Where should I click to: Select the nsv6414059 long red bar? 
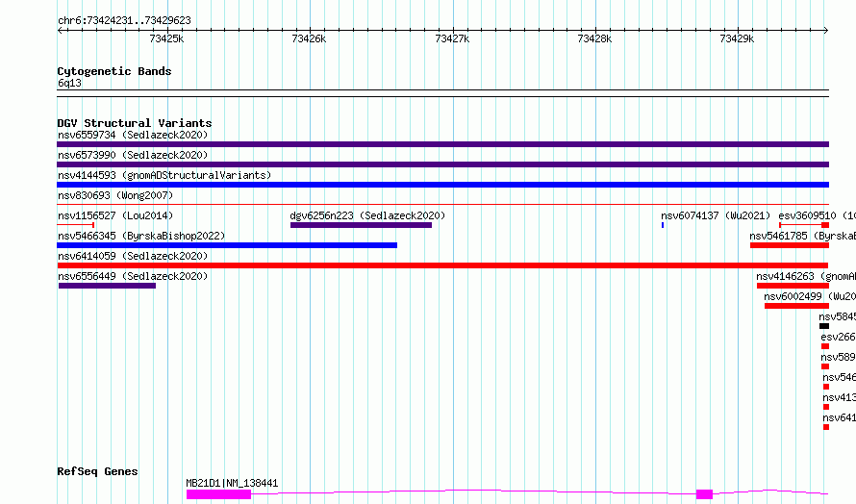(x=442, y=265)
